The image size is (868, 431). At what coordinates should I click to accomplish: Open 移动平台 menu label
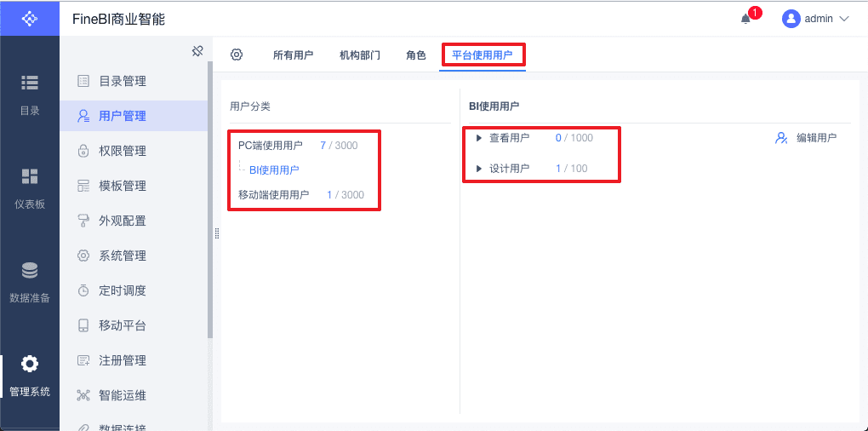[x=123, y=325]
